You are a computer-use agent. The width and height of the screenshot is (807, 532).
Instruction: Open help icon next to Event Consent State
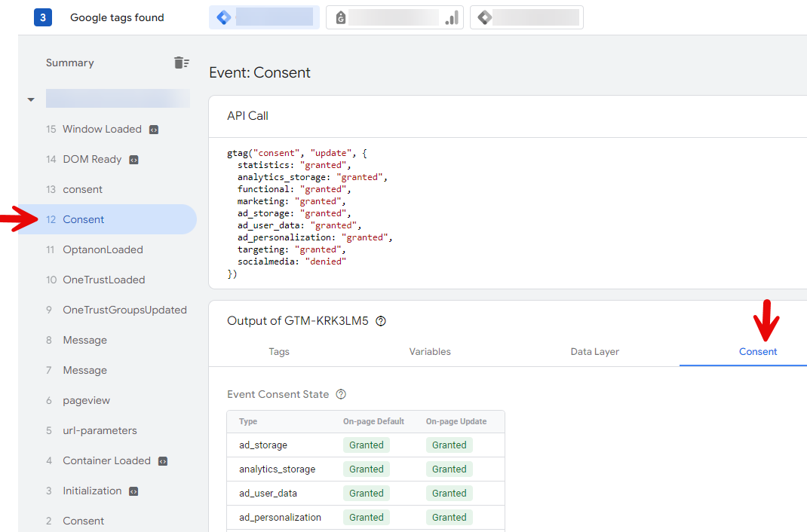point(340,394)
